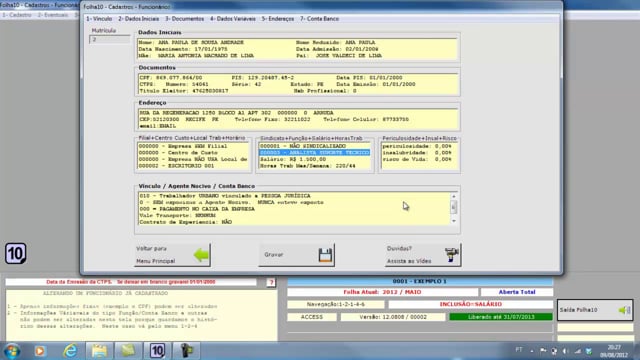Open Windows Media Player from taskbar
Screen dimensions: 640x360
(40, 351)
